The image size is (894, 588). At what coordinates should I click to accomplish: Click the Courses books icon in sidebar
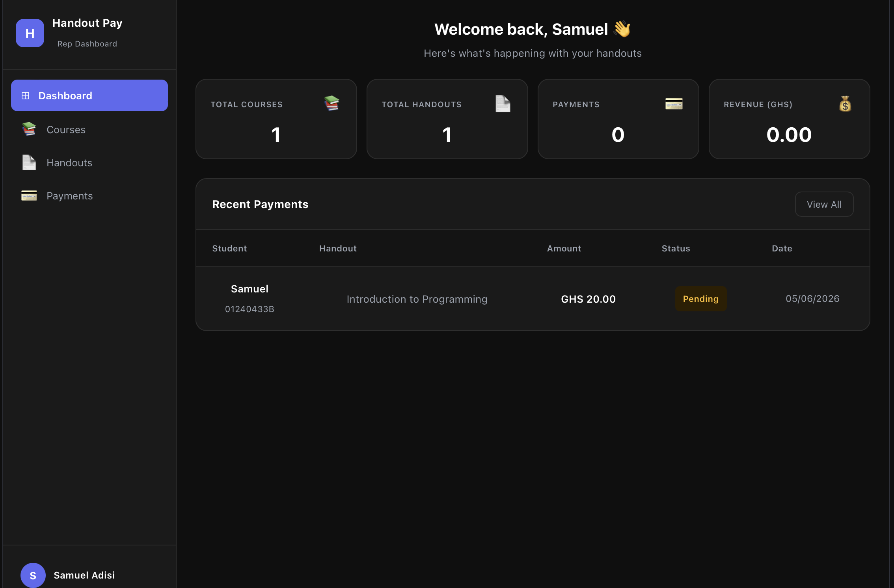(x=29, y=129)
